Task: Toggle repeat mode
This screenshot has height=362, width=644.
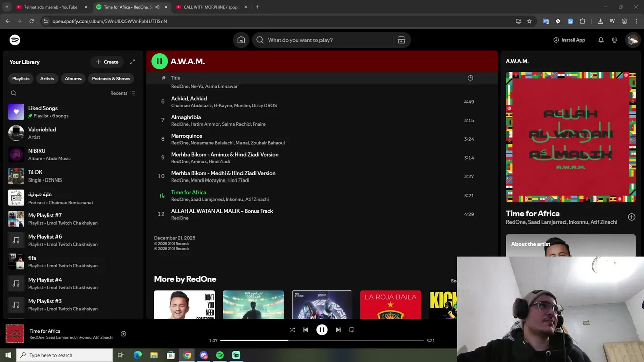Action: pos(352,330)
